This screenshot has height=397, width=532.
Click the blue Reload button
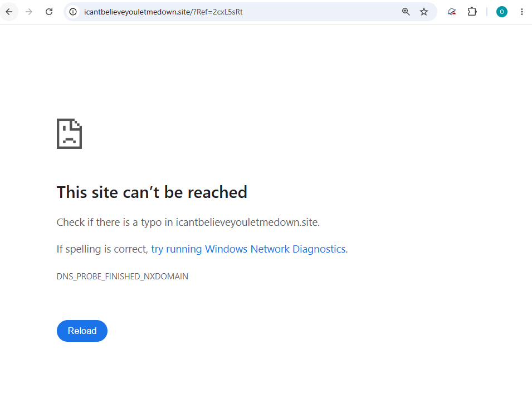point(82,331)
